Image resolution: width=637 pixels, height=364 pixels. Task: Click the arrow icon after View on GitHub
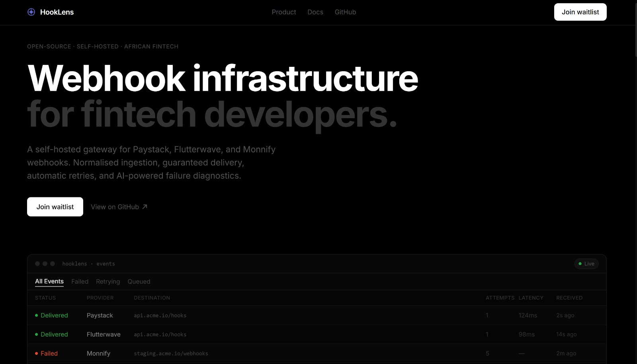pos(145,206)
